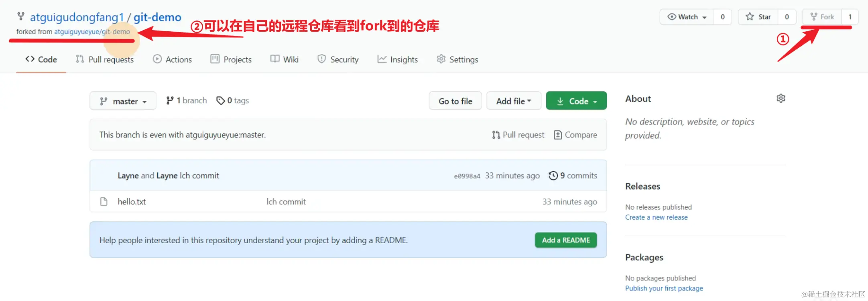Viewport: 868px width, 301px height.
Task: Click the first Layne author name in the commit row
Action: pyautogui.click(x=128, y=176)
